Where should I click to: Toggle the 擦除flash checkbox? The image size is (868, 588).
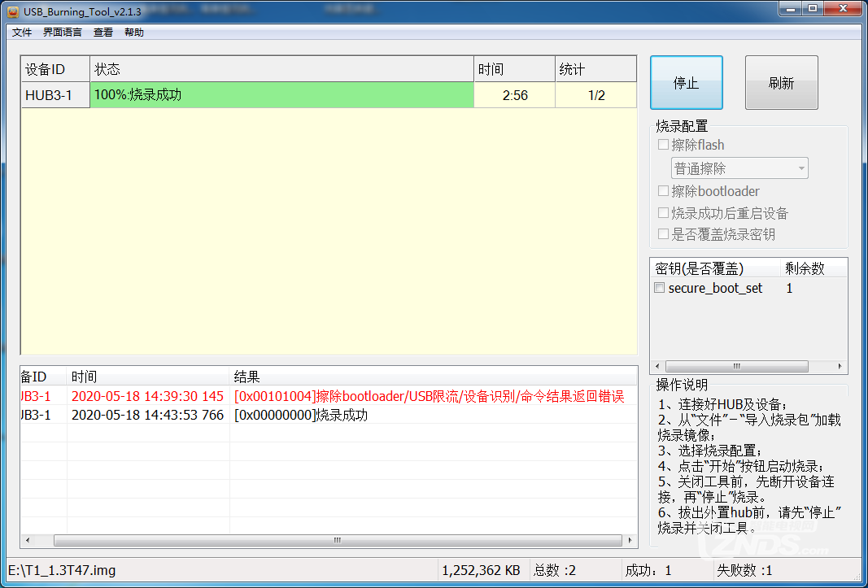[x=663, y=145]
